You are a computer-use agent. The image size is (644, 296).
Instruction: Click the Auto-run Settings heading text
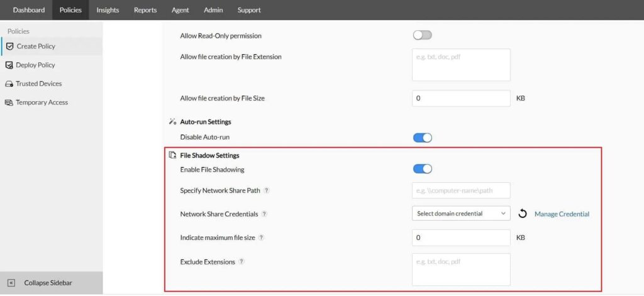tap(206, 122)
